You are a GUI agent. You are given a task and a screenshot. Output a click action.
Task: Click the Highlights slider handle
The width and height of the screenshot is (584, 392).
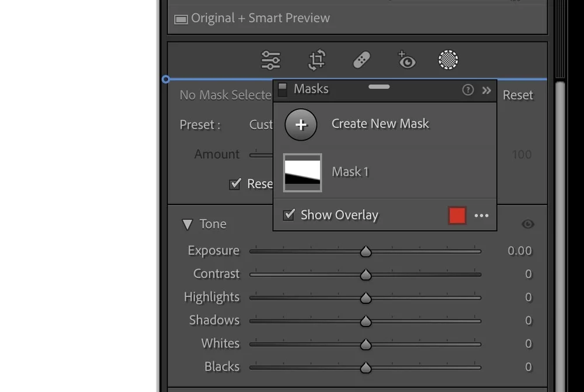tap(366, 298)
